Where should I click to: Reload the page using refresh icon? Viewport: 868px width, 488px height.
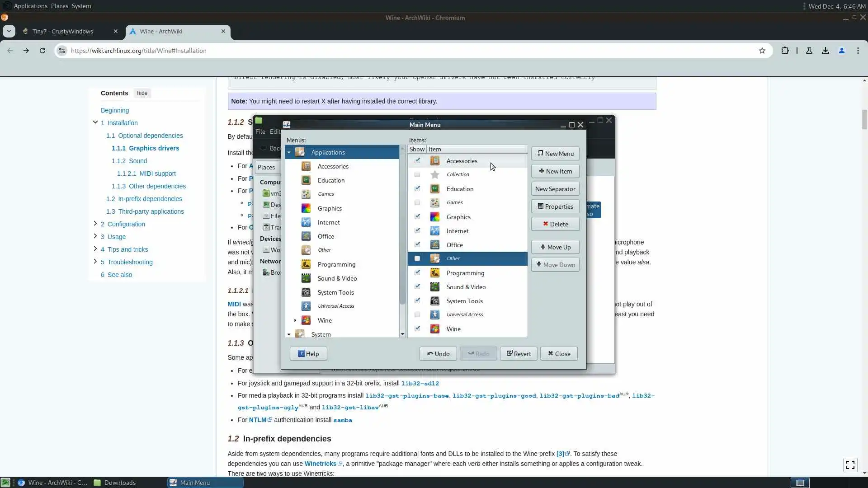click(42, 51)
